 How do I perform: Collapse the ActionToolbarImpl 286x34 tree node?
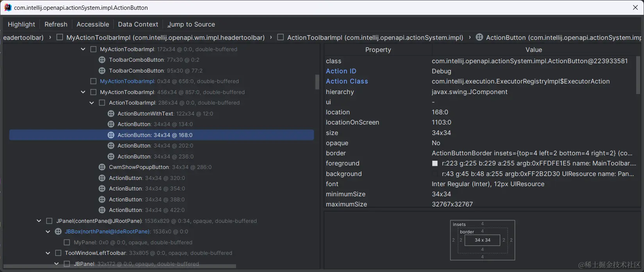click(x=91, y=103)
